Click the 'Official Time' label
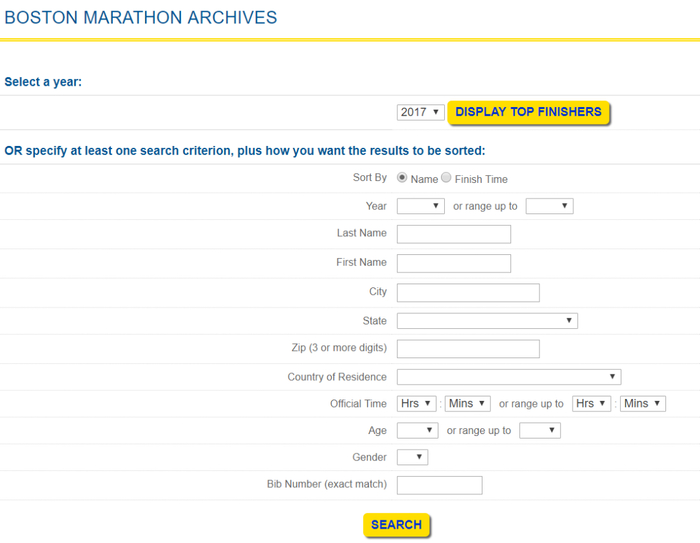The image size is (700, 543). (x=358, y=404)
